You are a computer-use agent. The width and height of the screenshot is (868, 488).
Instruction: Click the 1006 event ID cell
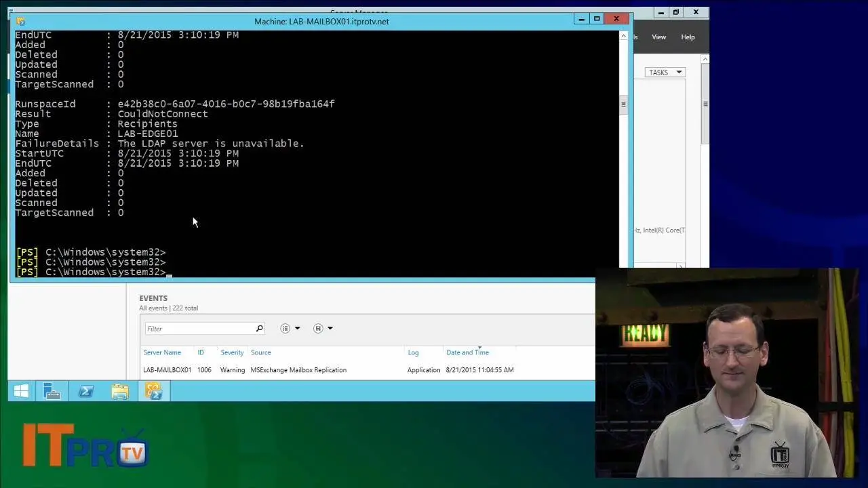tap(204, 370)
